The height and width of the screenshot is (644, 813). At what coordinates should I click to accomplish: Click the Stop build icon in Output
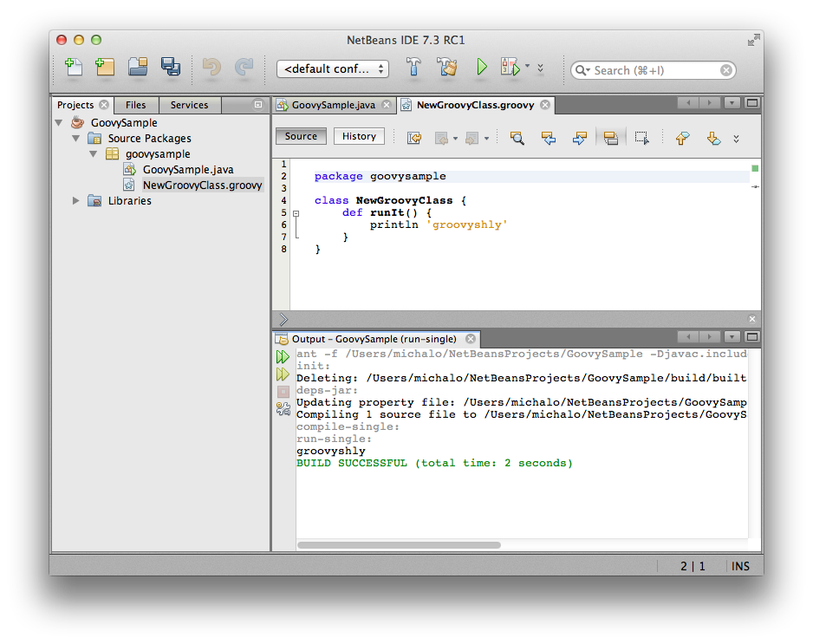tap(283, 392)
